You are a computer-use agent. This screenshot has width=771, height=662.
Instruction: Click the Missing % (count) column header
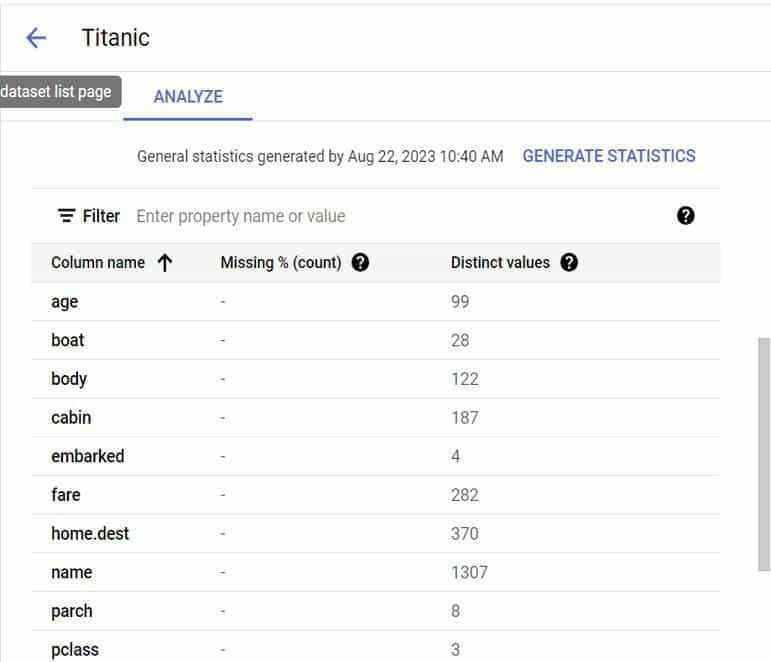point(281,263)
